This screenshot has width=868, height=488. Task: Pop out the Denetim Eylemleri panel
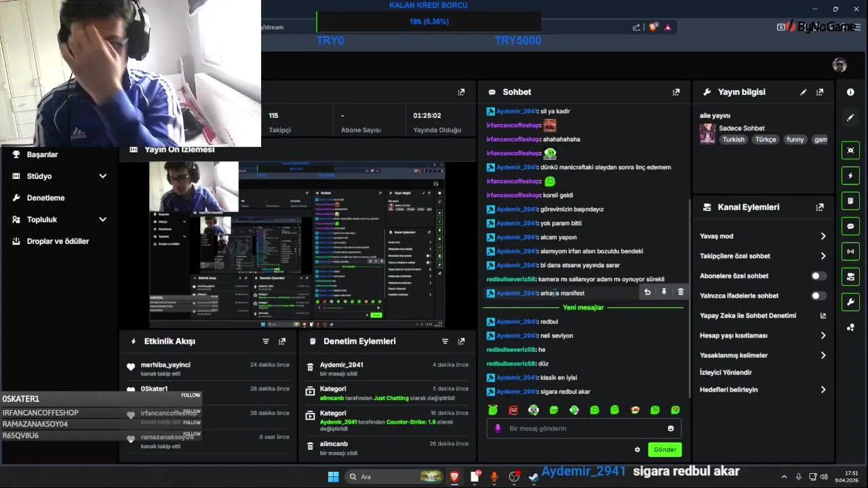tap(461, 342)
